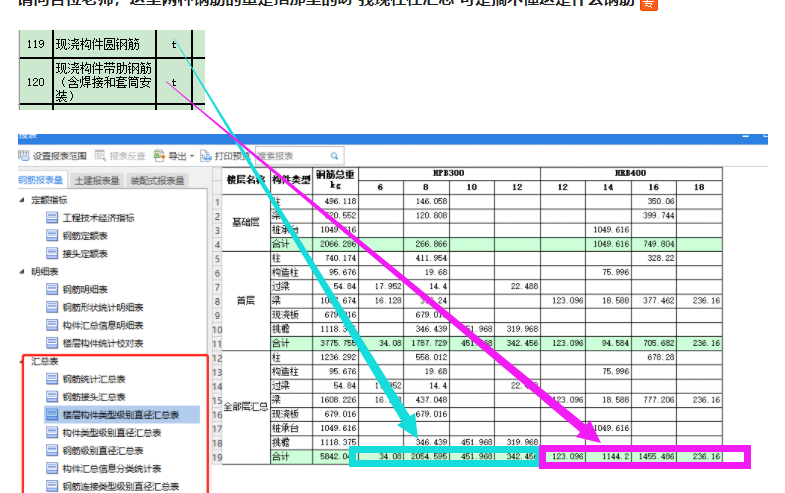This screenshot has width=785, height=493.
Task: Select the 基础层 floor cell
Action: tap(246, 222)
